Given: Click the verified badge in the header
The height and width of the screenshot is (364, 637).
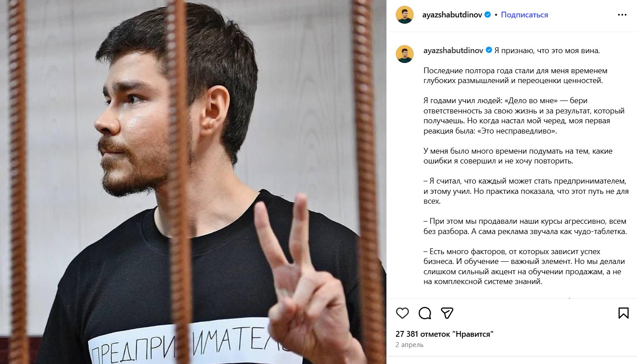Looking at the screenshot, I should pyautogui.click(x=488, y=15).
